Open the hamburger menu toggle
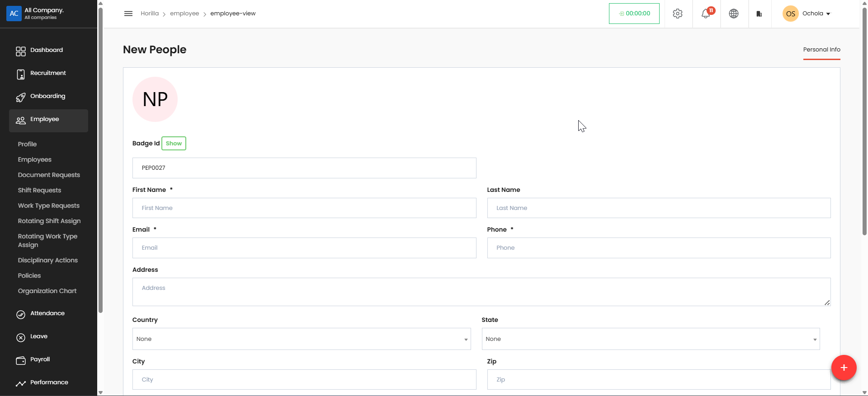Viewport: 868px width, 396px height. [x=128, y=14]
